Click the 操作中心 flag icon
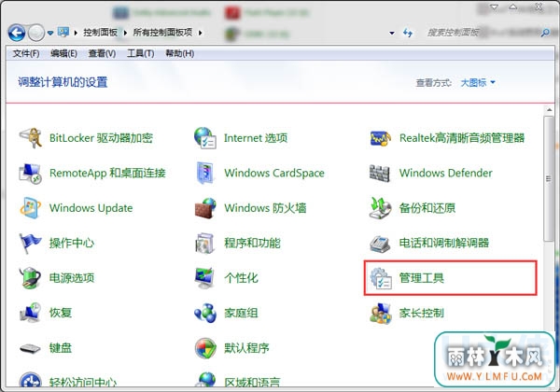The width and height of the screenshot is (560, 392). coord(31,243)
